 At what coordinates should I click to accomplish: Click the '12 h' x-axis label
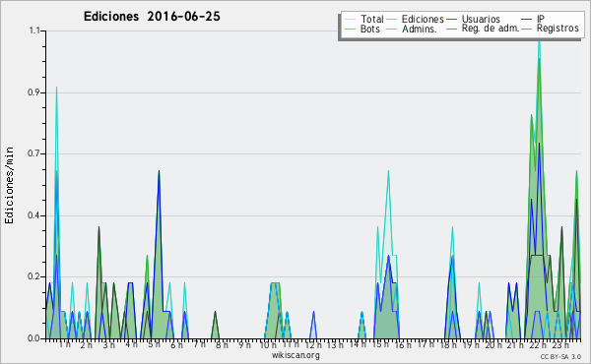(313, 344)
